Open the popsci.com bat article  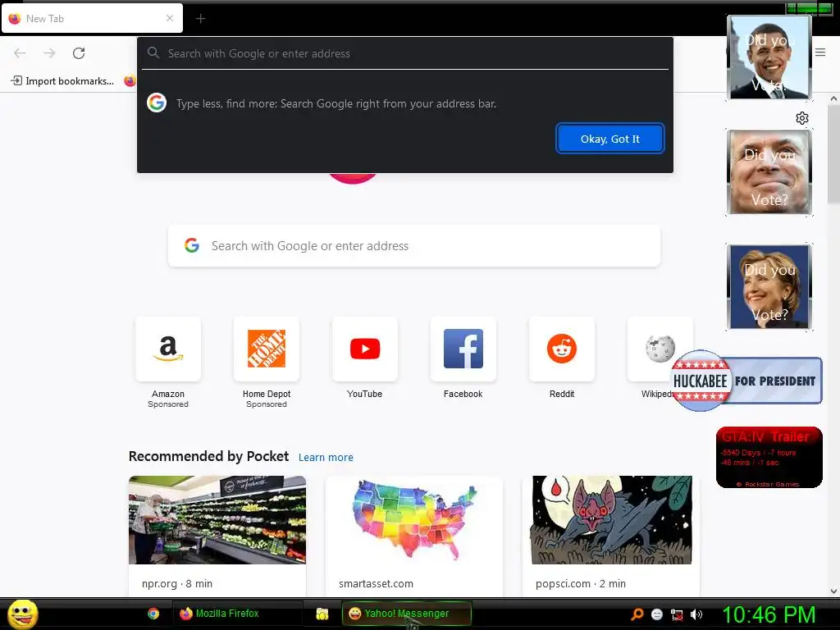611,535
